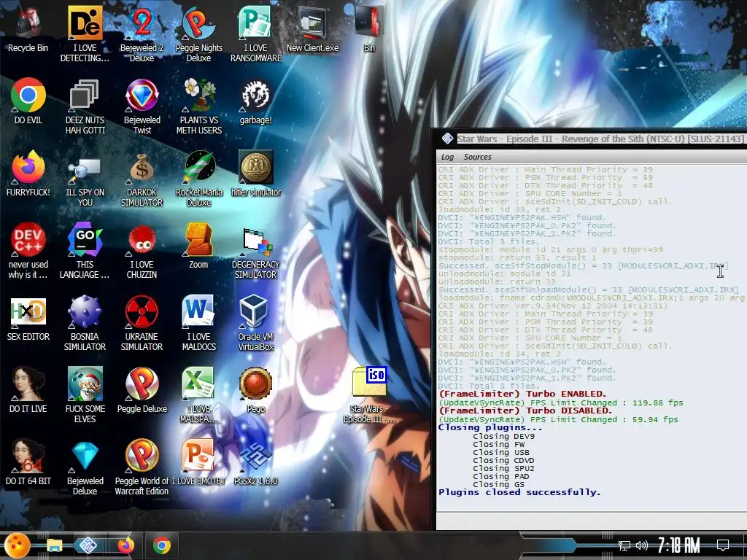The width and height of the screenshot is (747, 560).
Task: Click the network tray icon
Action: point(624,545)
